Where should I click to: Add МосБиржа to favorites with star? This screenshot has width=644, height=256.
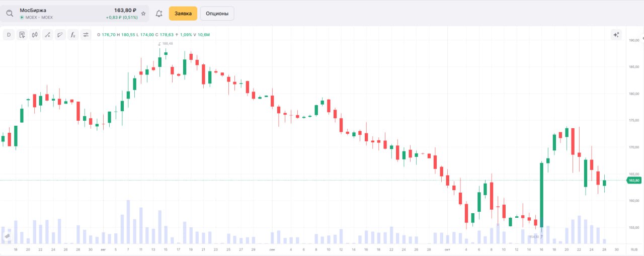click(x=143, y=14)
